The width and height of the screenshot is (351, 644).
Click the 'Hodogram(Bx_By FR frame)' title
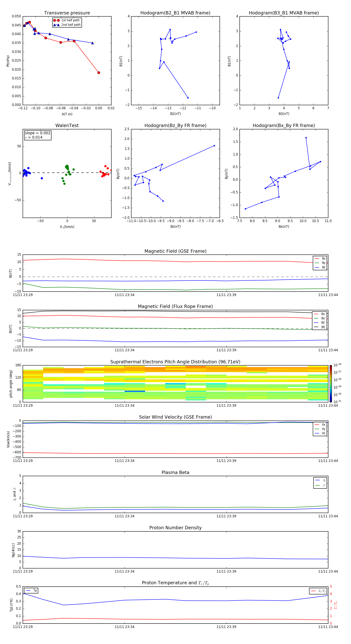[x=284, y=125]
